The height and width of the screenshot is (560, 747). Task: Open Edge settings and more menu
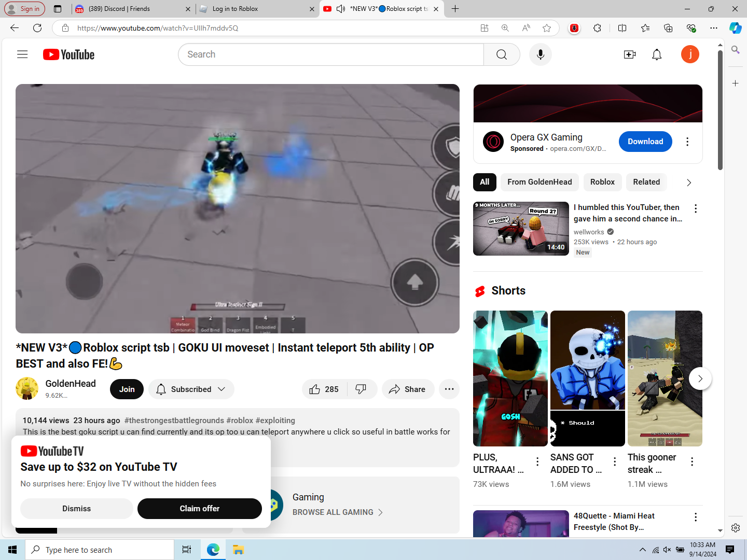714,28
